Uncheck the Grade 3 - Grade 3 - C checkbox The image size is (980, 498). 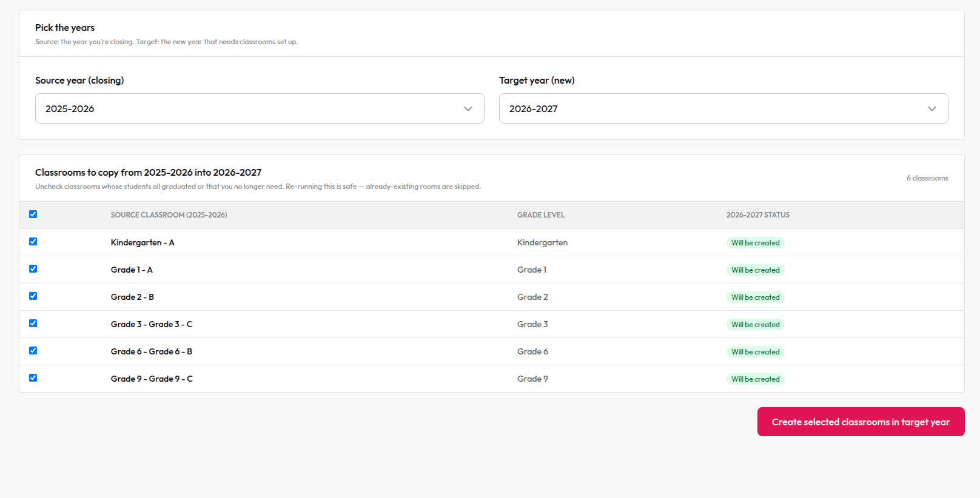coord(33,324)
